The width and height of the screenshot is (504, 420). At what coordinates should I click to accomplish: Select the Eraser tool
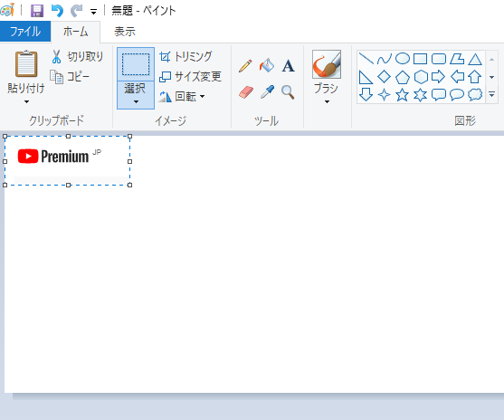[246, 92]
